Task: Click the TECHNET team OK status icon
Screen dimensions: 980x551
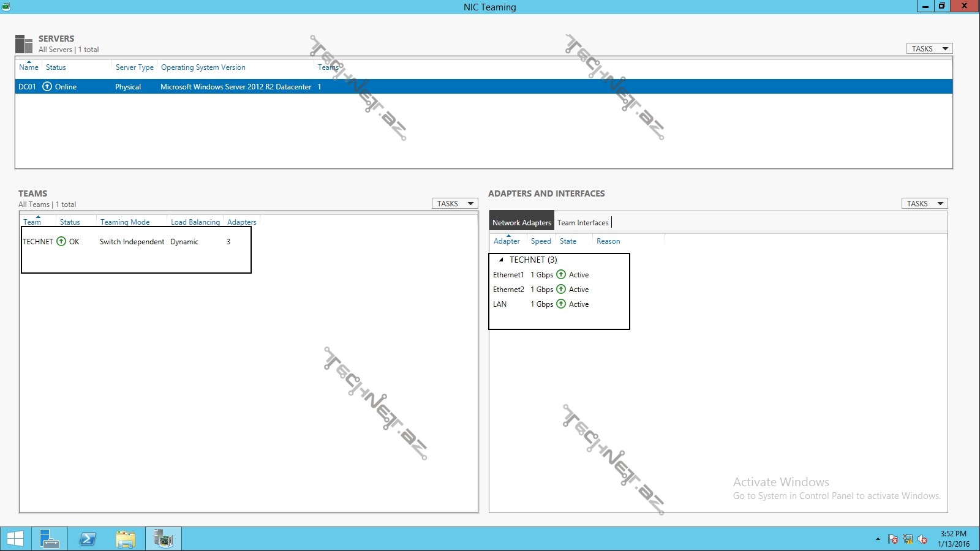Action: 61,242
